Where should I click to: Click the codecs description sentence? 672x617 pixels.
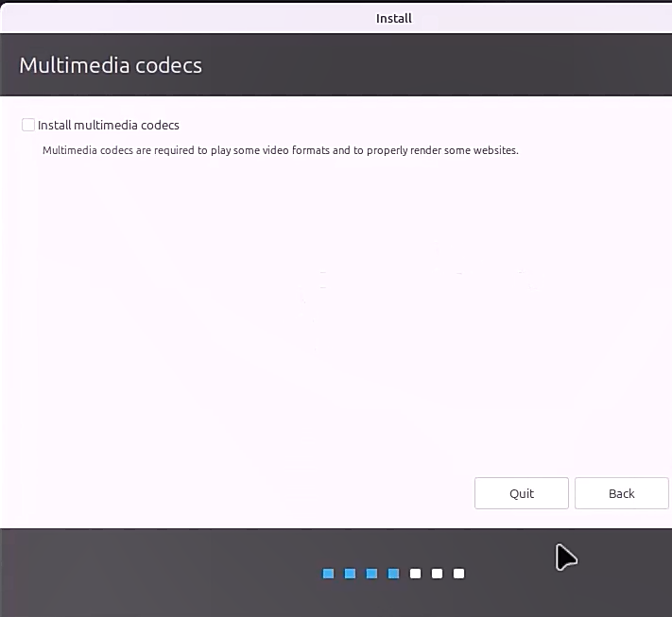click(280, 150)
